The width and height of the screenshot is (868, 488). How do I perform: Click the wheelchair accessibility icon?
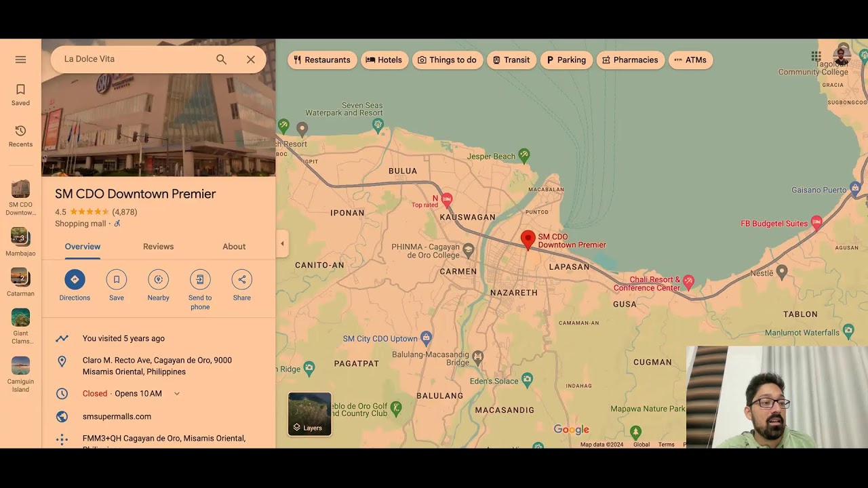117,224
